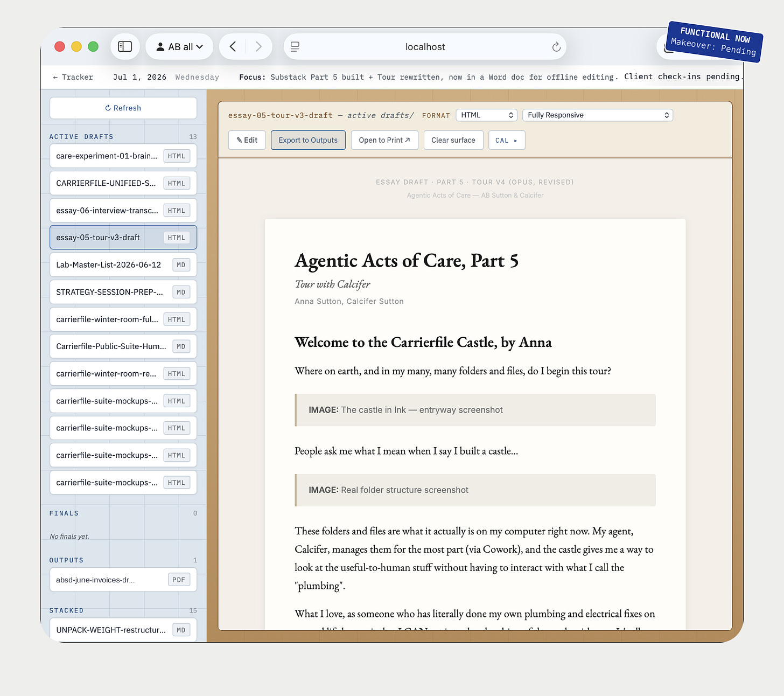Click the date Jul 1, 2026

[139, 77]
